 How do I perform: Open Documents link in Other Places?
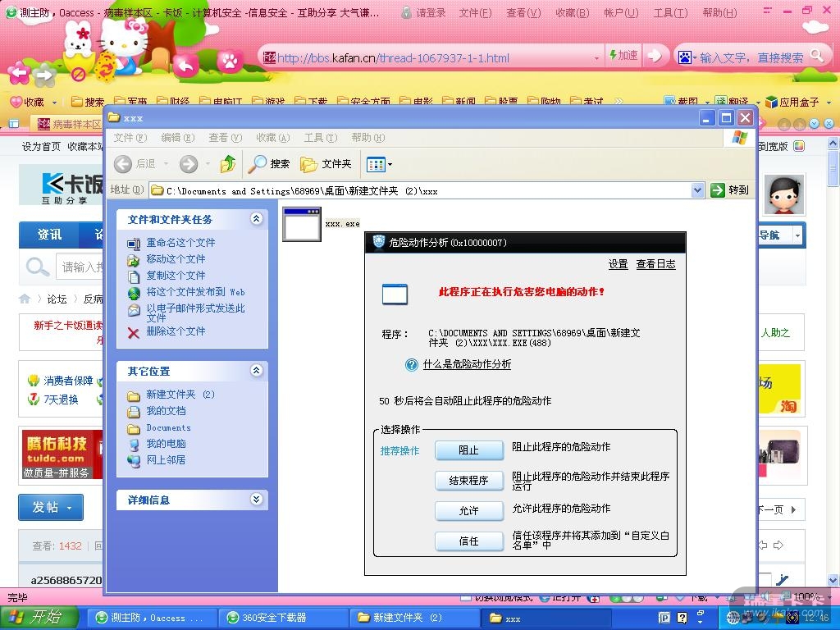[169, 427]
